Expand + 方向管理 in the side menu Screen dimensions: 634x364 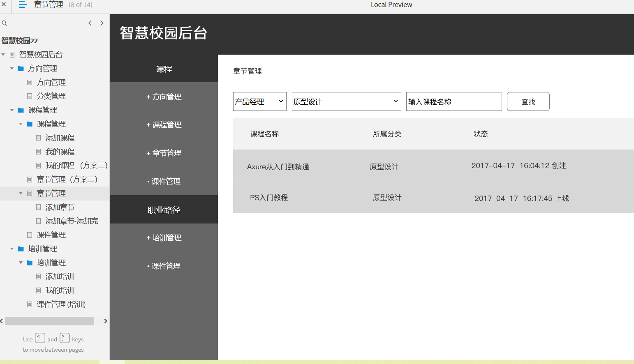pyautogui.click(x=164, y=97)
